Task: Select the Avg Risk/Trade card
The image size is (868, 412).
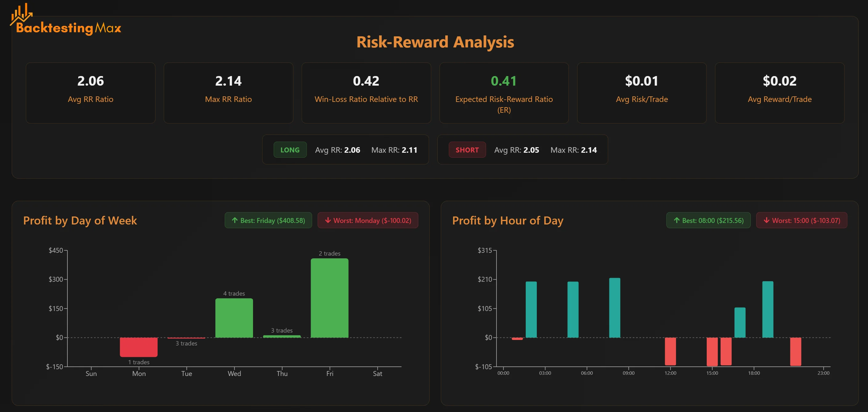Action: click(642, 93)
